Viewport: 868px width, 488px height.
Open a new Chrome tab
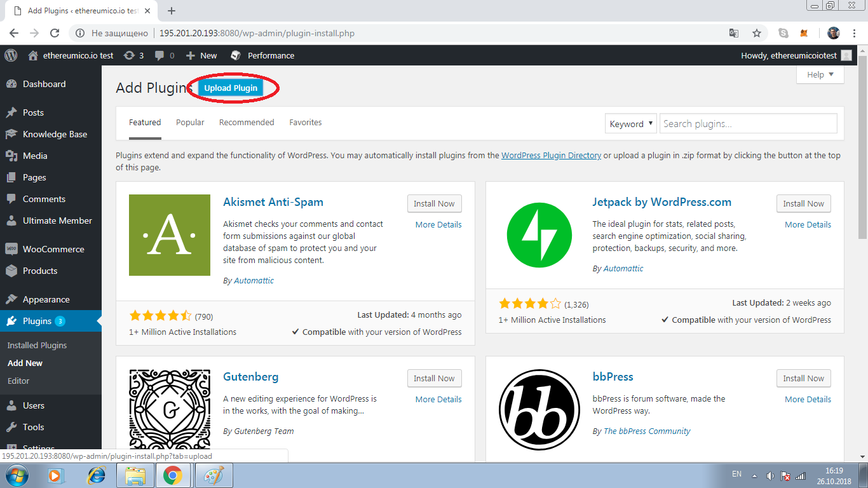click(172, 11)
